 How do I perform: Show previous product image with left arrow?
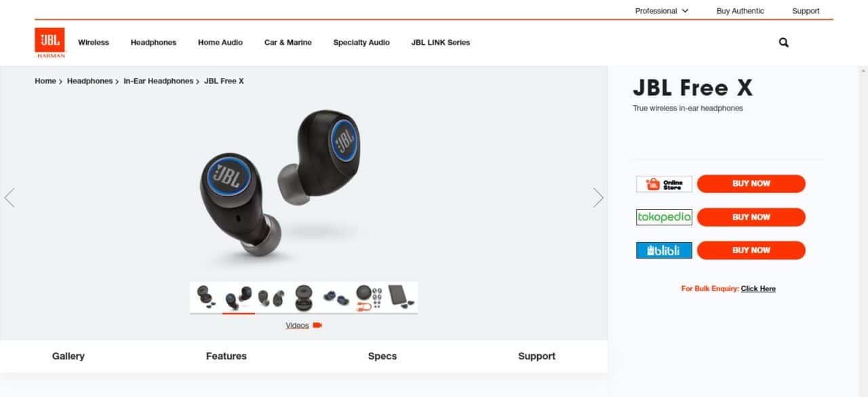(9, 197)
